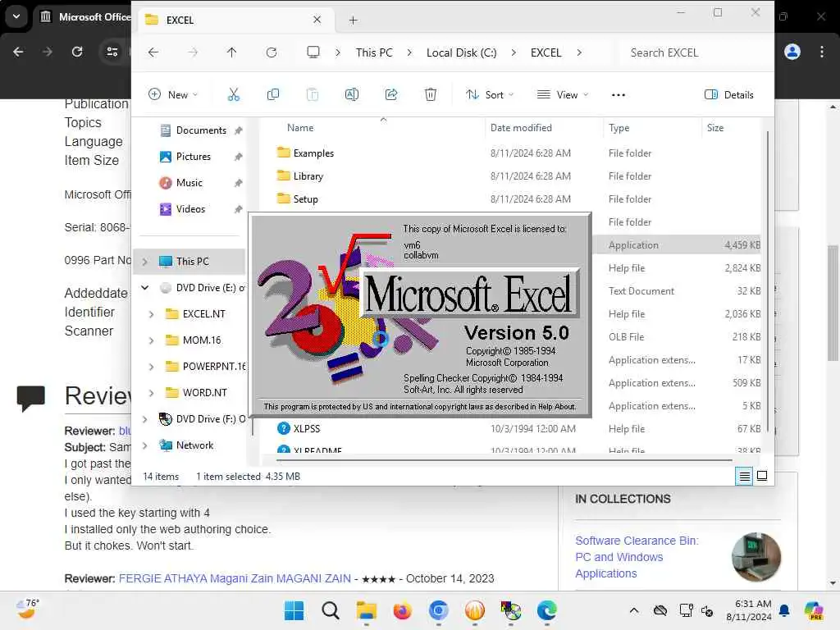840x630 pixels.
Task: Click Local Disk (C:) in breadcrumb
Action: [461, 52]
